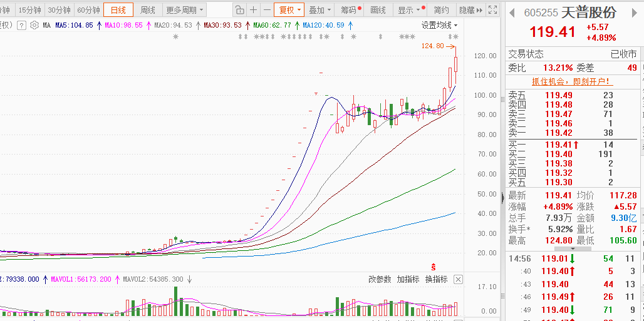644x321 pixels.
Task: Click the MA120:40.59 legend entry
Action: [324, 26]
